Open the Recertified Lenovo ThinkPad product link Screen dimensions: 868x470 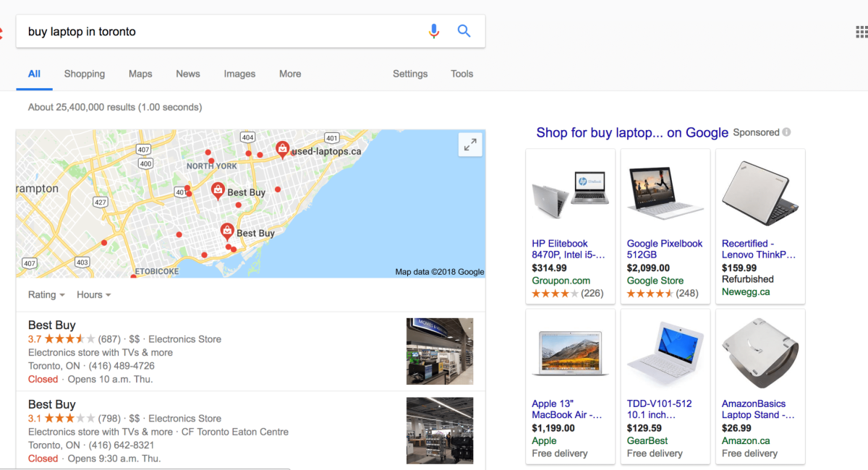pyautogui.click(x=759, y=249)
